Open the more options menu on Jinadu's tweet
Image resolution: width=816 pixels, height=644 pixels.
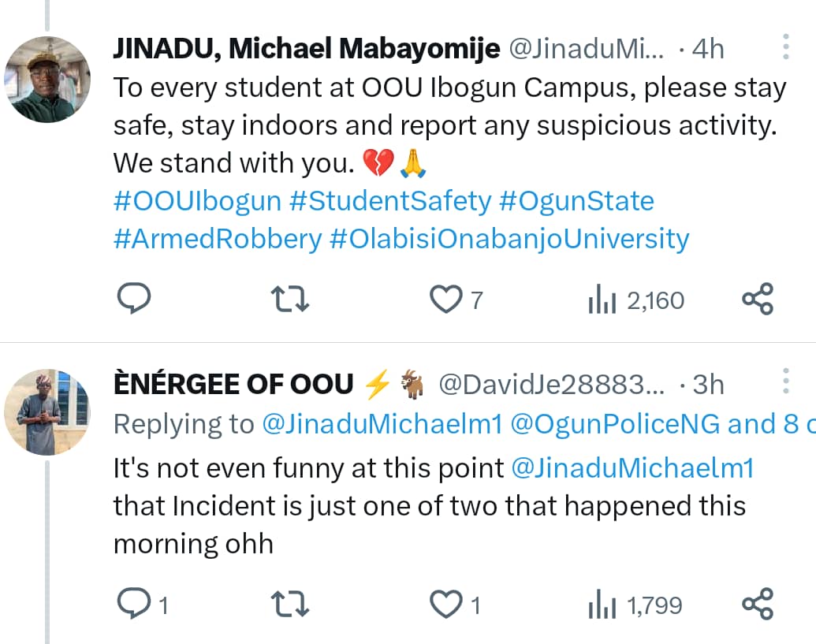coord(785,47)
